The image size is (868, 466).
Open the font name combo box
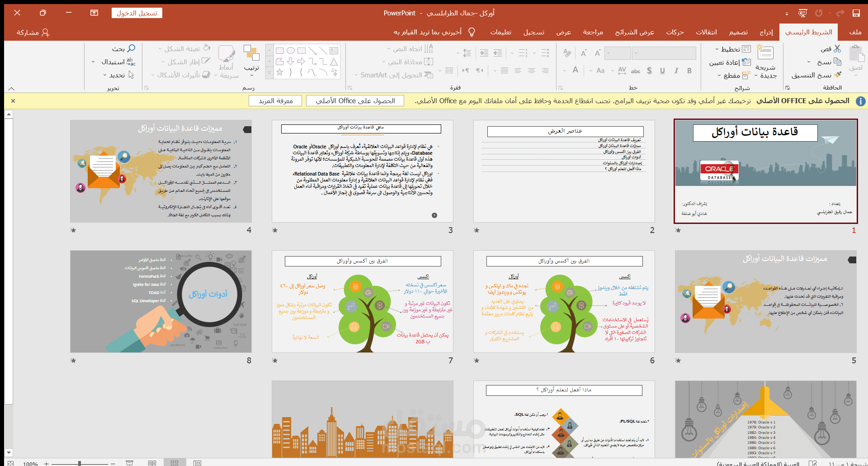pyautogui.click(x=664, y=53)
